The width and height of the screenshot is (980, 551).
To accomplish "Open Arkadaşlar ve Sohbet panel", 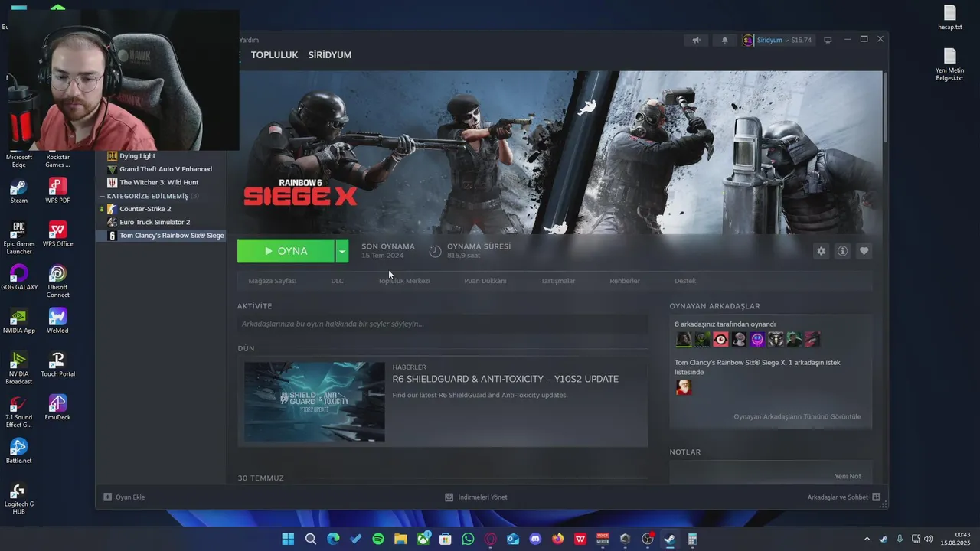I will pos(844,497).
